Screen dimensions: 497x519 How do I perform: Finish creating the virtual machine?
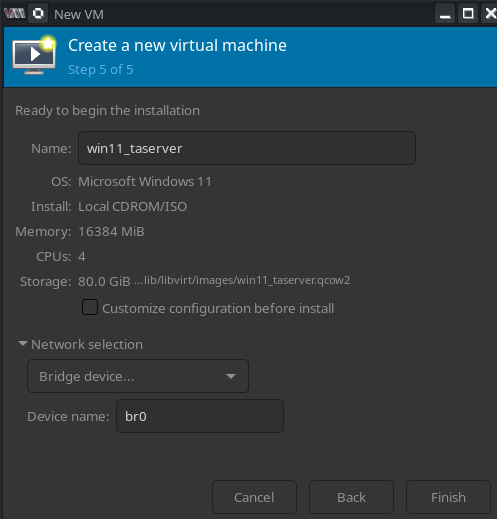click(x=448, y=497)
